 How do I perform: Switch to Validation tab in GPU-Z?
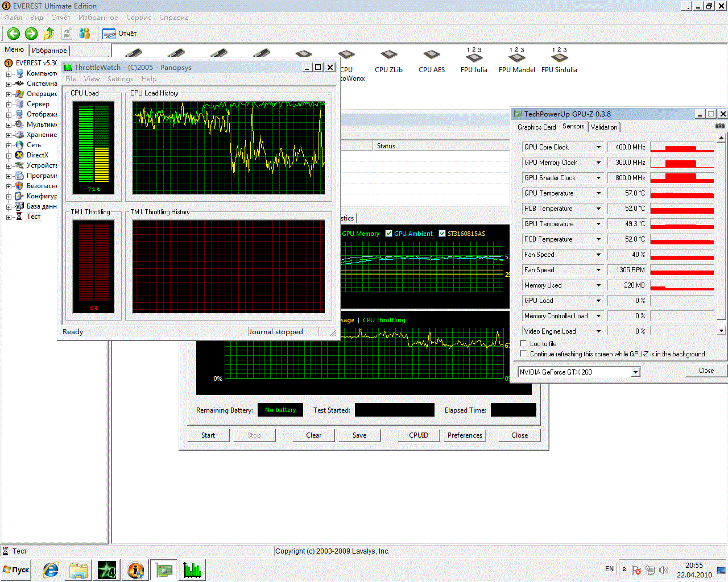(604, 127)
